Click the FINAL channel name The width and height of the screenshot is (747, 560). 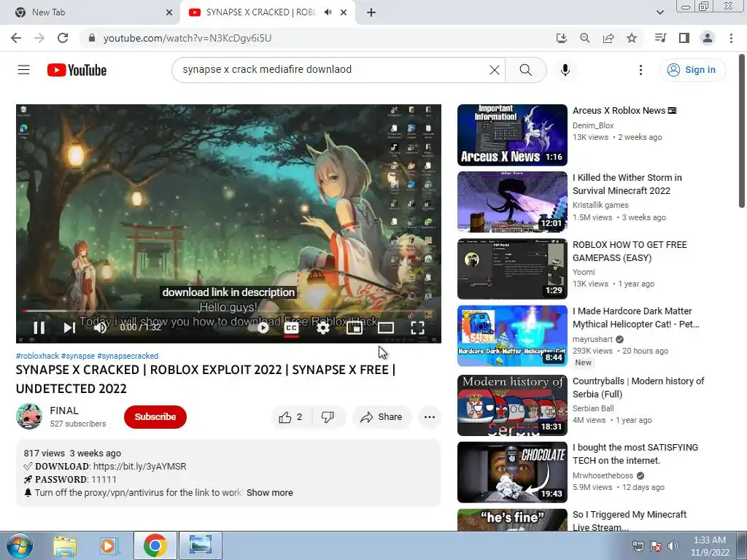click(64, 411)
